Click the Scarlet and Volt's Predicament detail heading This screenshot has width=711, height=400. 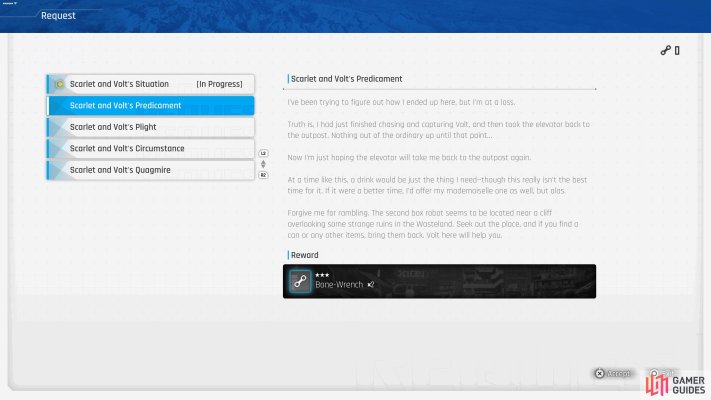click(x=346, y=79)
